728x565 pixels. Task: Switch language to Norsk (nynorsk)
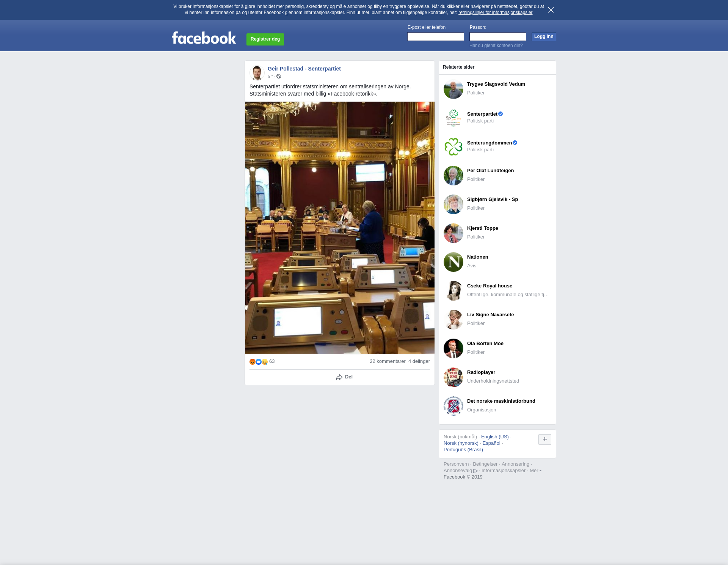coord(461,443)
